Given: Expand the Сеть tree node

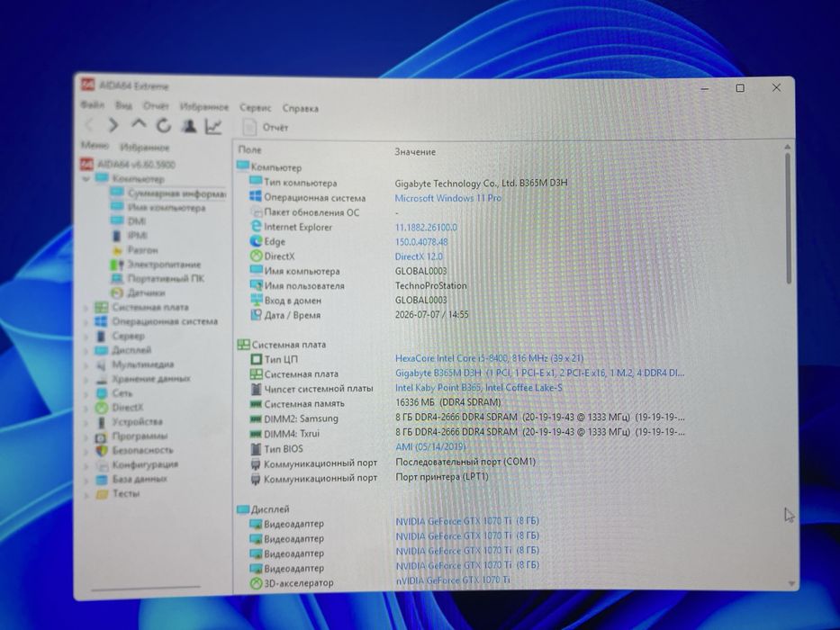Looking at the screenshot, I should pos(86,394).
